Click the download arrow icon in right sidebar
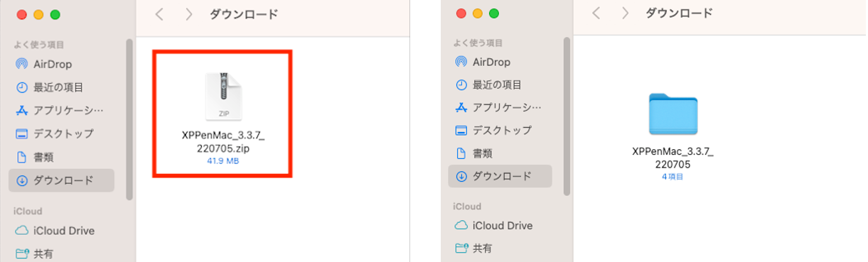 click(461, 176)
